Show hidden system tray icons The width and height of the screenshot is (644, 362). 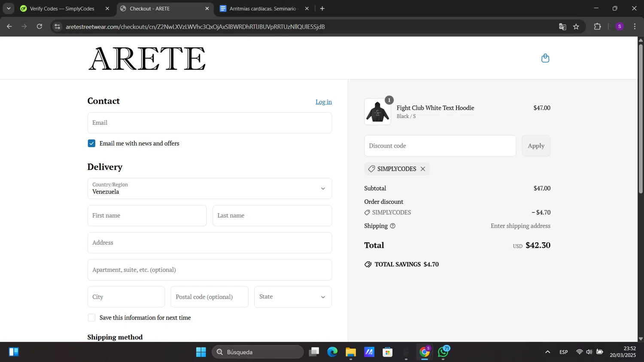(x=547, y=352)
